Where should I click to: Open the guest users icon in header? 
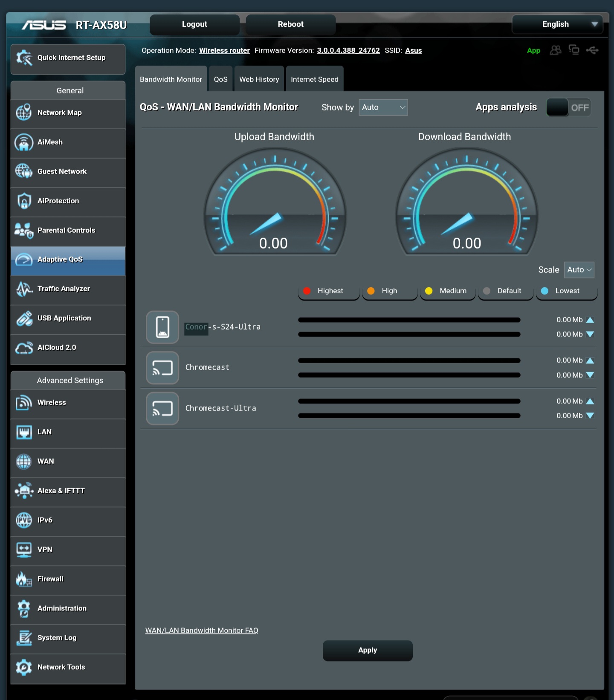tap(556, 50)
